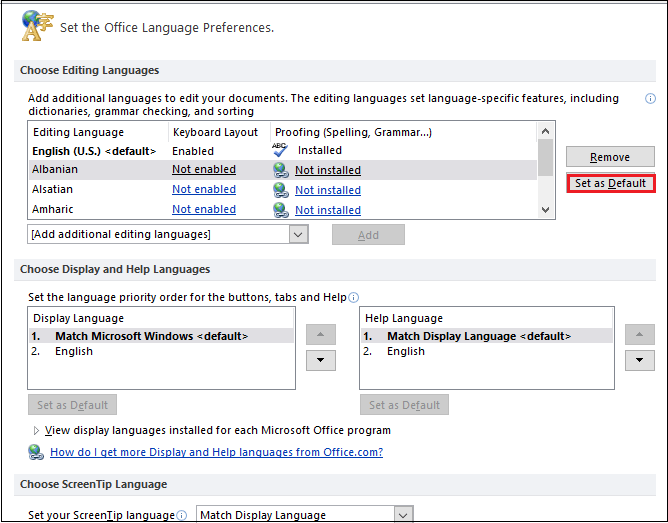Click info icon after 'tabs and Help'
668x523 pixels.
pos(354,297)
